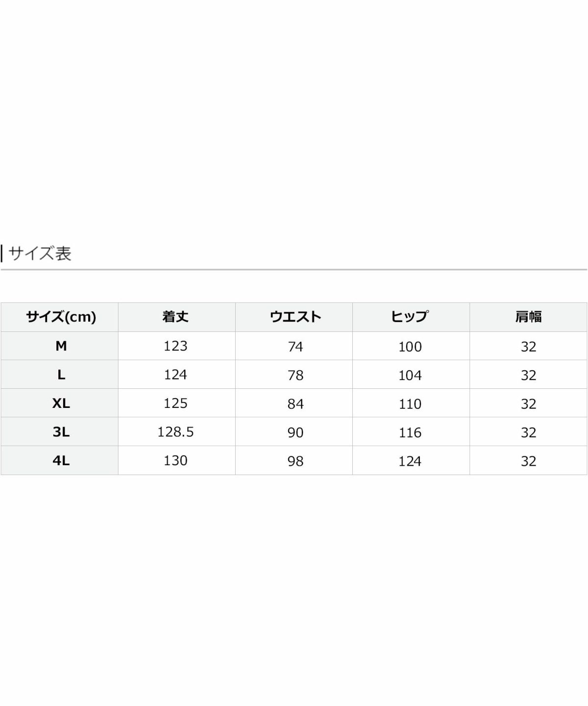Click the サイズ(cm) header cell
The height and width of the screenshot is (706, 588).
coord(61,317)
